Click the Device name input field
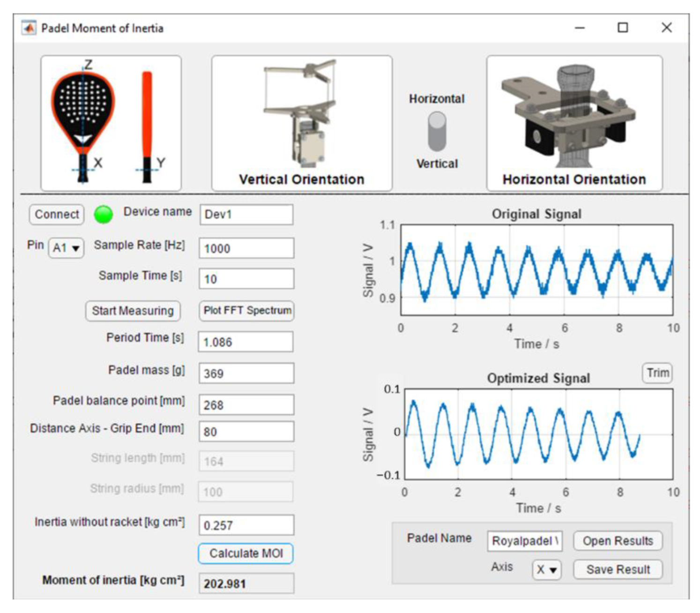700x613 pixels. click(x=246, y=215)
